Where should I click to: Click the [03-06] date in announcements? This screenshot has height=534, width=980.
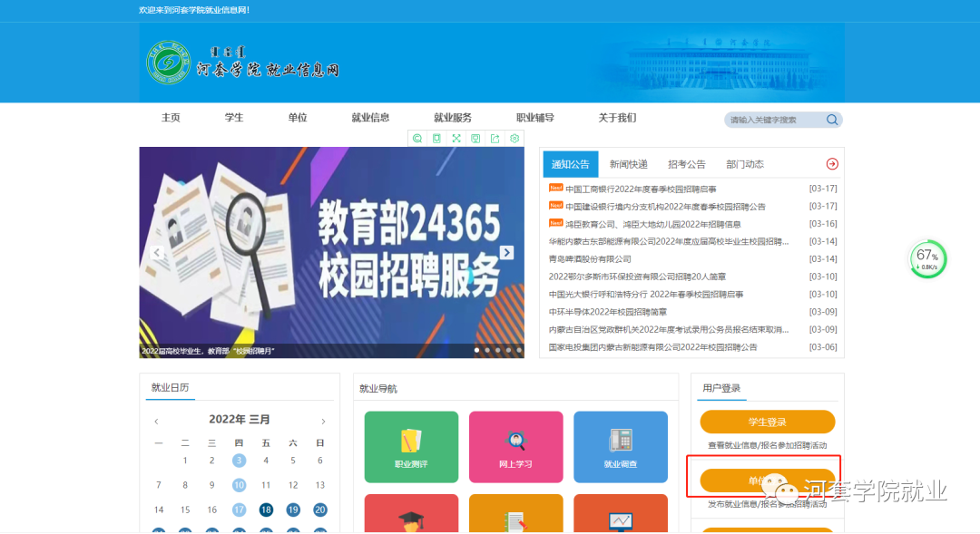tap(822, 346)
